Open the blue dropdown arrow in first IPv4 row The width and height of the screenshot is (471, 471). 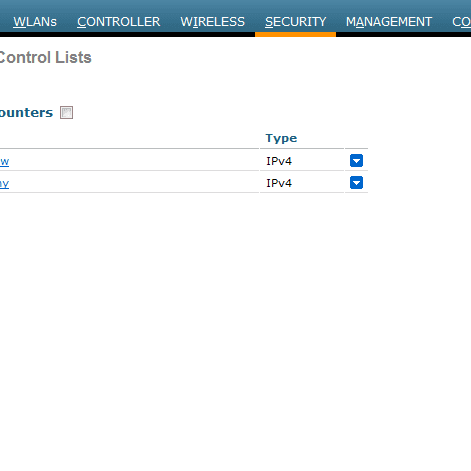356,161
